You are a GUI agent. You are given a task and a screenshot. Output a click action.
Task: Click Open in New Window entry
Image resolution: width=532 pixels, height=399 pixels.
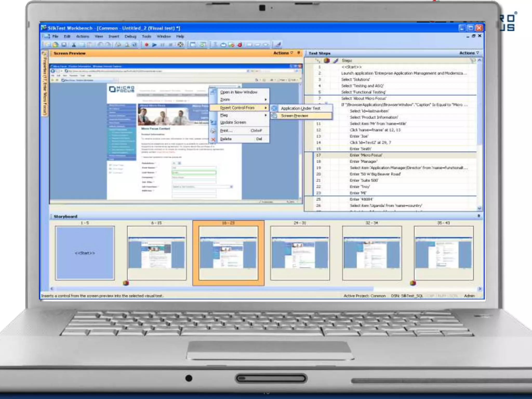239,92
